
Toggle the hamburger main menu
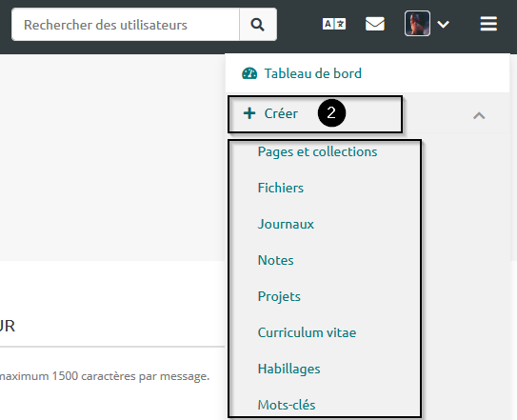[488, 24]
